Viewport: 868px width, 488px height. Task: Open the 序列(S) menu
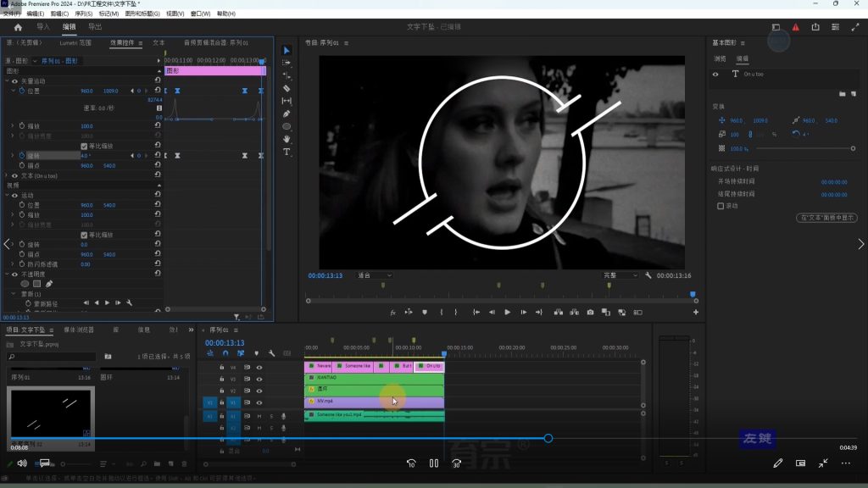(x=83, y=14)
